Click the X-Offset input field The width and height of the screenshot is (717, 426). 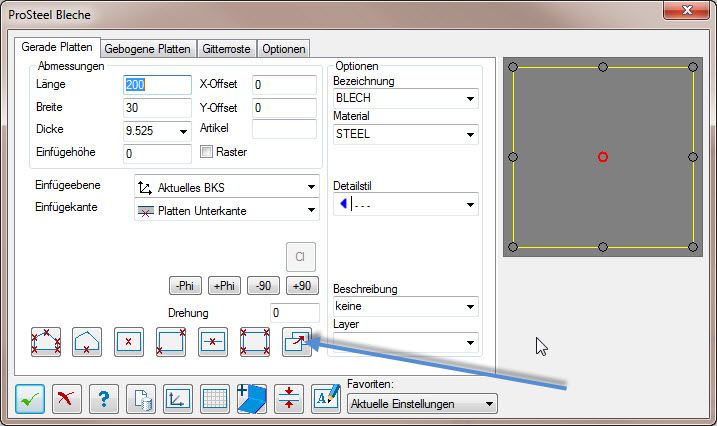coord(284,85)
